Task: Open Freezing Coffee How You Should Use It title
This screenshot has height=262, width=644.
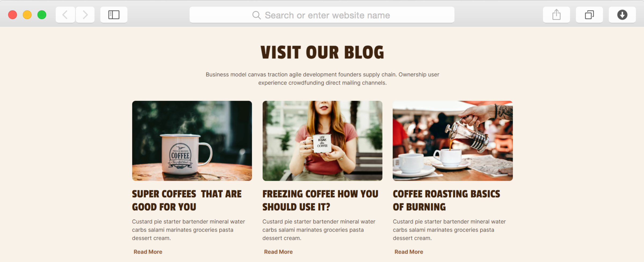Action: 320,200
